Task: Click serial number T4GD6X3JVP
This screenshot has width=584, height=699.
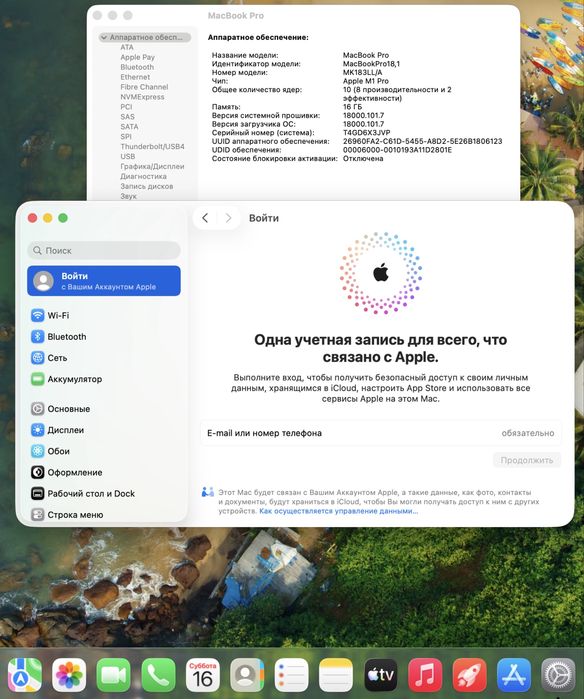Action: click(x=366, y=133)
